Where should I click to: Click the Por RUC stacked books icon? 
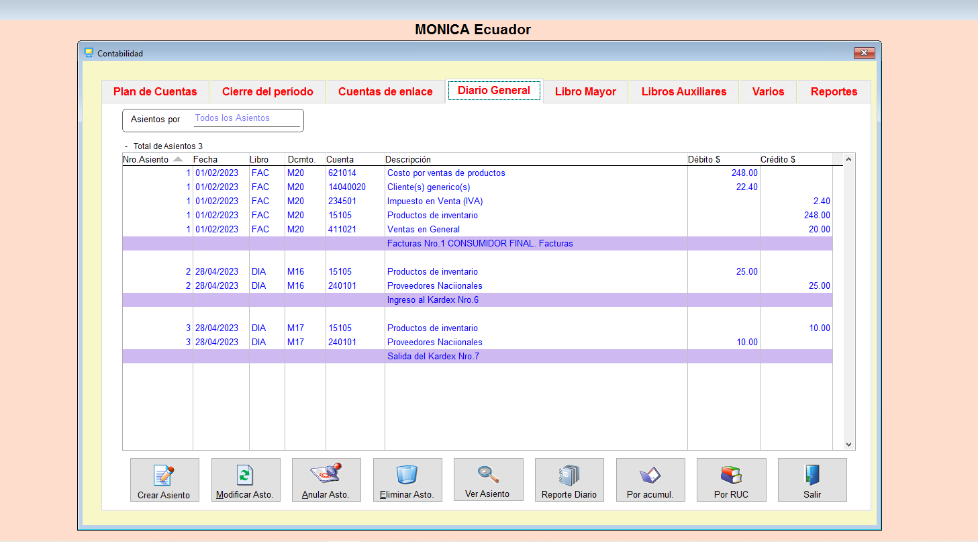coord(731,475)
